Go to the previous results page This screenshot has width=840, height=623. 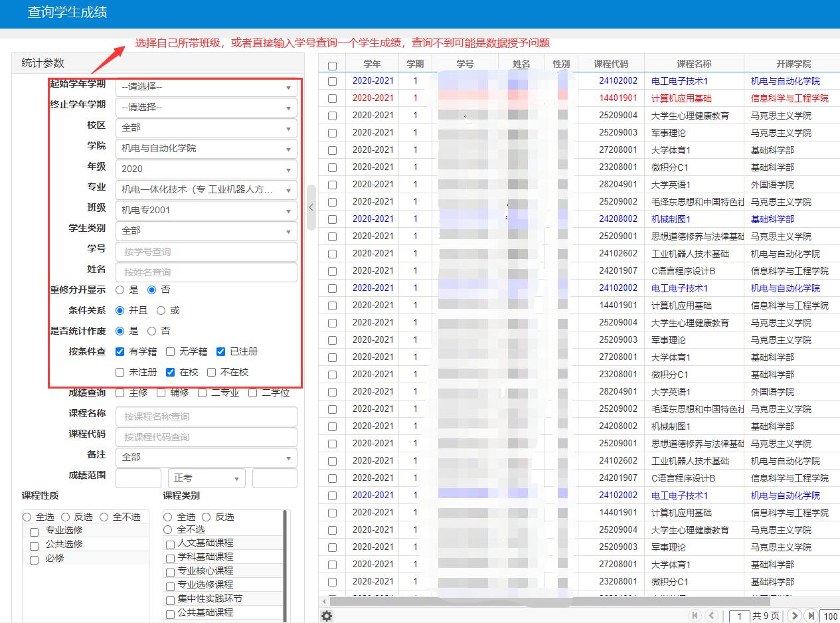(711, 616)
